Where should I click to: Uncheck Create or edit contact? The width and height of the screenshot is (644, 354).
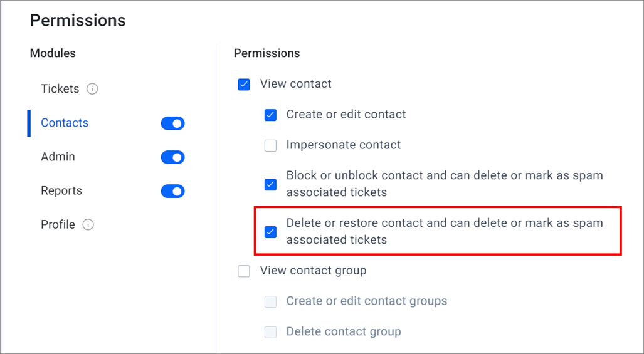point(270,115)
